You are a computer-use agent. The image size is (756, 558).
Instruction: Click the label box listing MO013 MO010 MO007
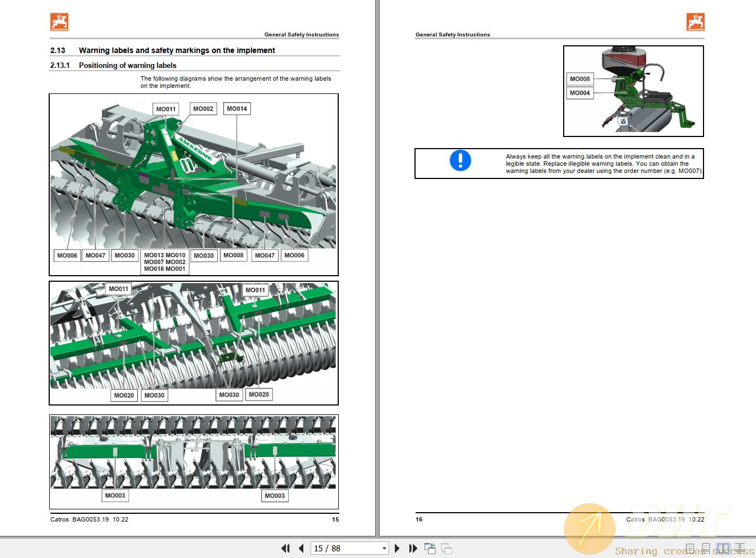(x=165, y=262)
